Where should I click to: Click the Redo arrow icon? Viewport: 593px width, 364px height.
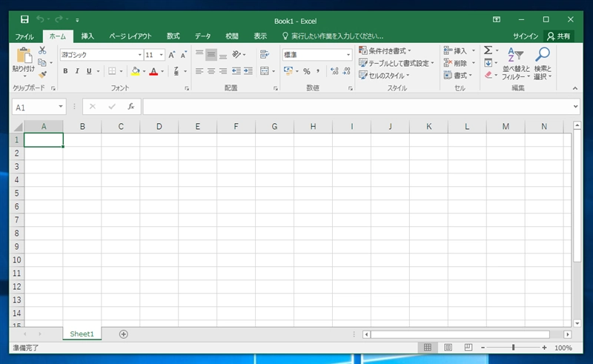point(59,19)
